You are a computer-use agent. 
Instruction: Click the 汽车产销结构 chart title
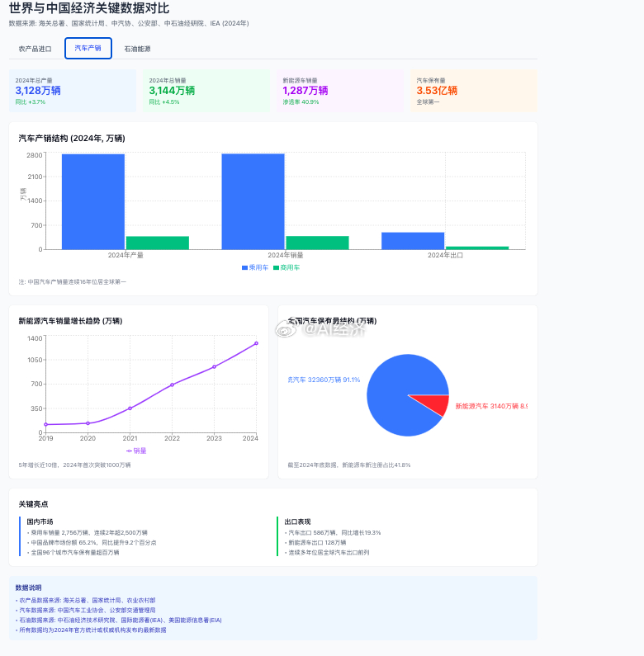pyautogui.click(x=72, y=139)
